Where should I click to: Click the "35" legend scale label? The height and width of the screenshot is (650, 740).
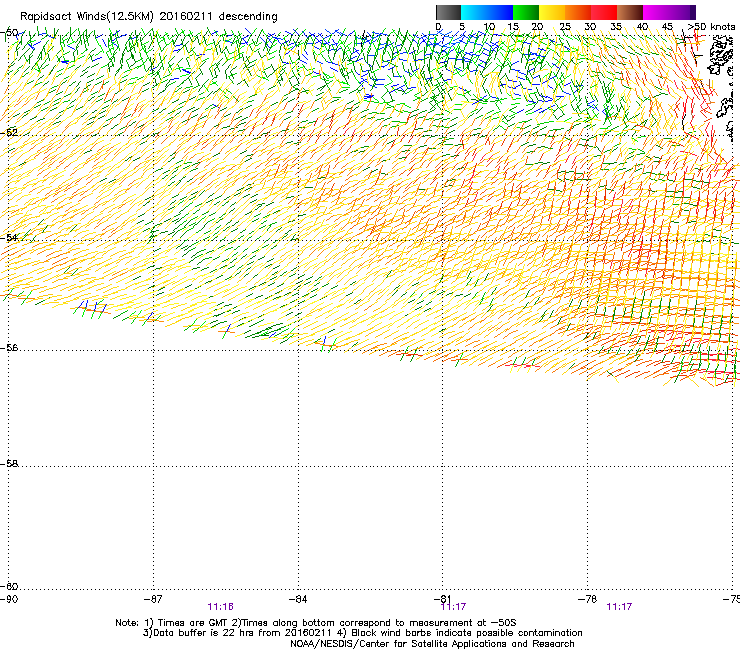(x=616, y=27)
